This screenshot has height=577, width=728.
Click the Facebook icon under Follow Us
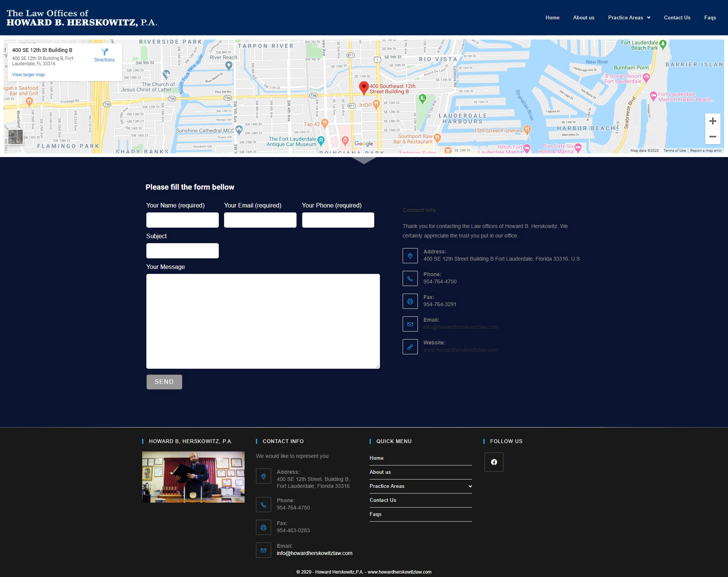point(494,462)
